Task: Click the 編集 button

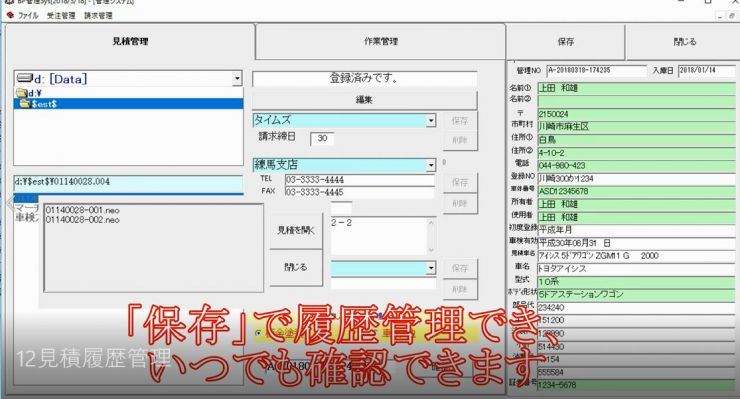Action: pos(364,100)
